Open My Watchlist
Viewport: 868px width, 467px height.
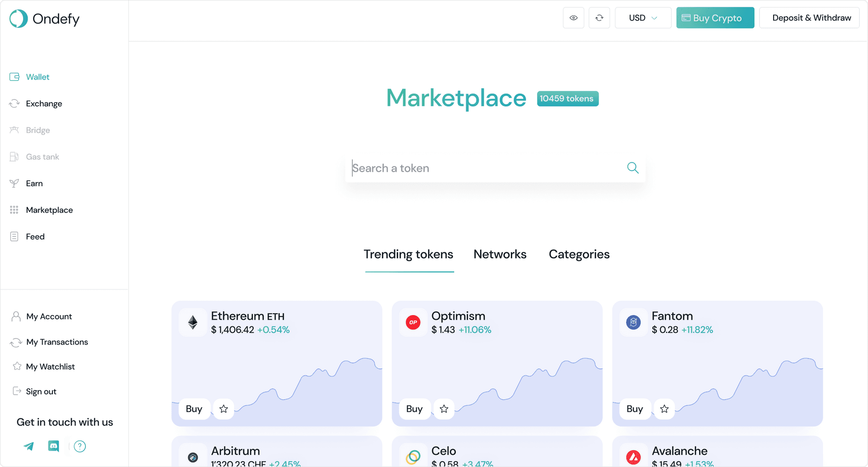(x=50, y=367)
